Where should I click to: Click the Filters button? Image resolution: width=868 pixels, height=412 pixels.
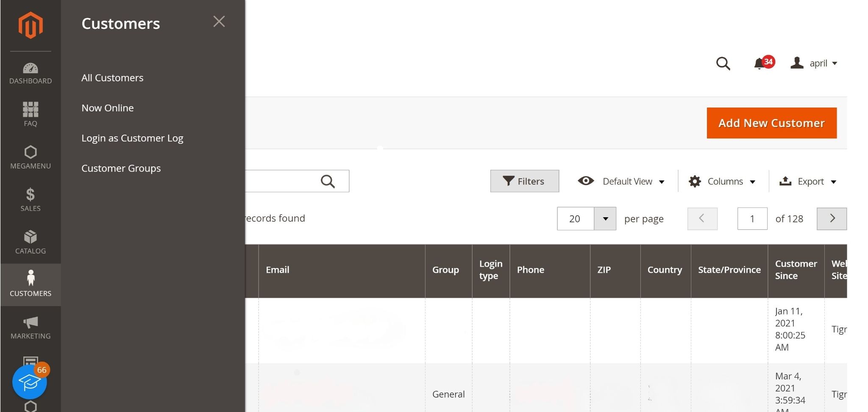524,181
